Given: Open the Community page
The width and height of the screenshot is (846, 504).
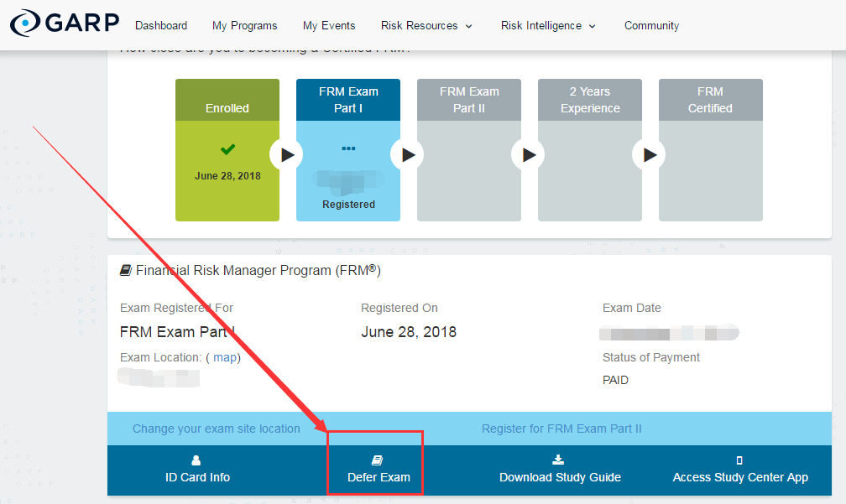Looking at the screenshot, I should [x=651, y=25].
